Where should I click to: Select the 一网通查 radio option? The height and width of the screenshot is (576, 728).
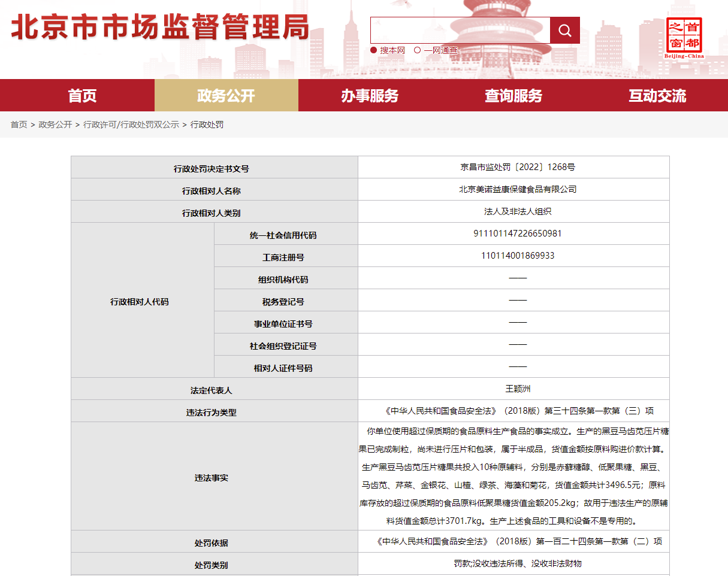417,51
